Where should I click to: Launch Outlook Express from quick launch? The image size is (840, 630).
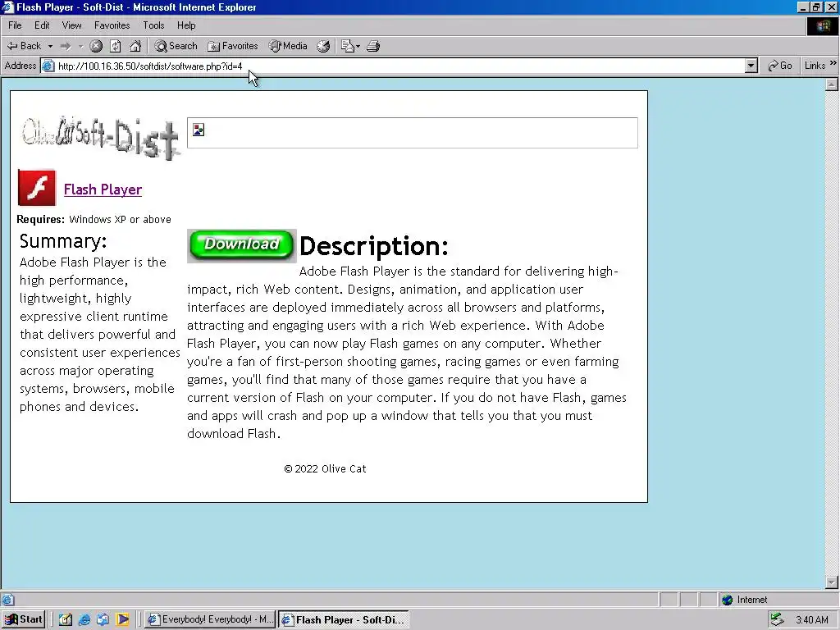click(103, 619)
